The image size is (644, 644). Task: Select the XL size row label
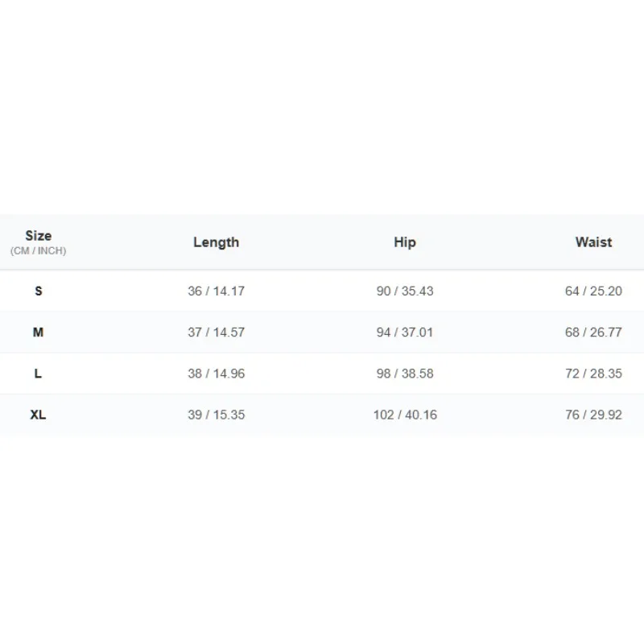pos(38,415)
